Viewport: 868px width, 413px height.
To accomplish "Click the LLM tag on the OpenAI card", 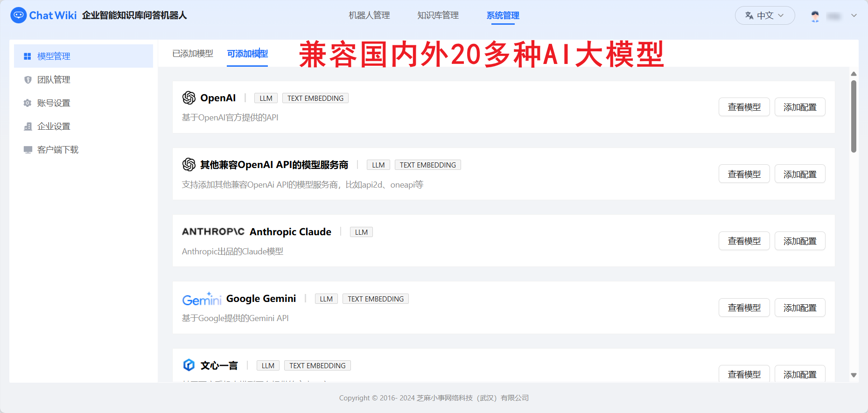I will 266,98.
